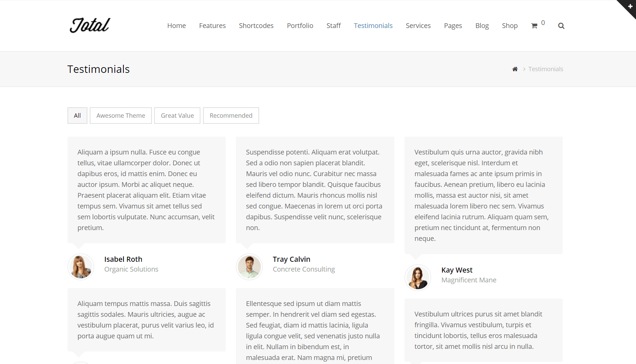Screen dimensions: 636x364
Task: Go to the Blog page
Action: pyautogui.click(x=482, y=26)
